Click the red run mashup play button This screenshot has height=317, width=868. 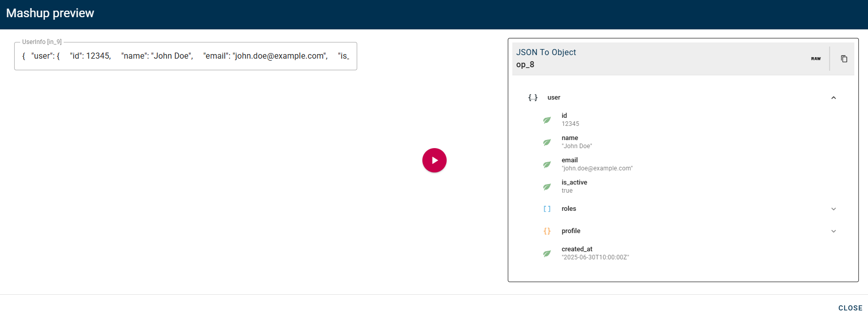coord(434,160)
